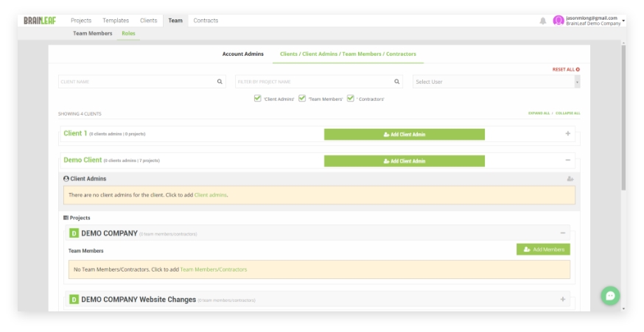Click the Client 1 name
644x332 pixels.
pyautogui.click(x=75, y=133)
